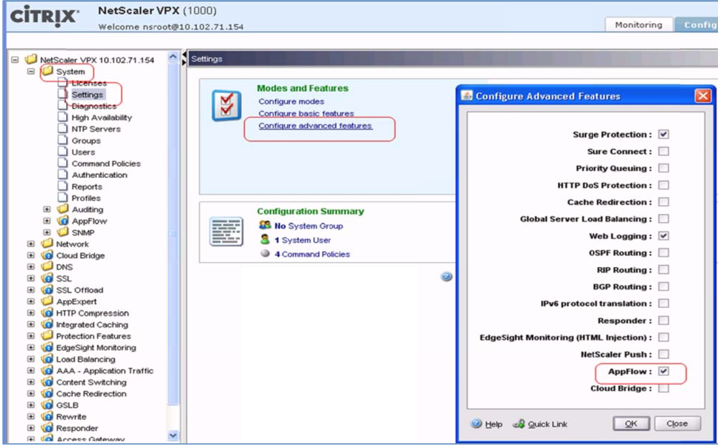718x447 pixels.
Task: Click the navigation pane collapse arrow beside Settings
Action: coord(184,55)
